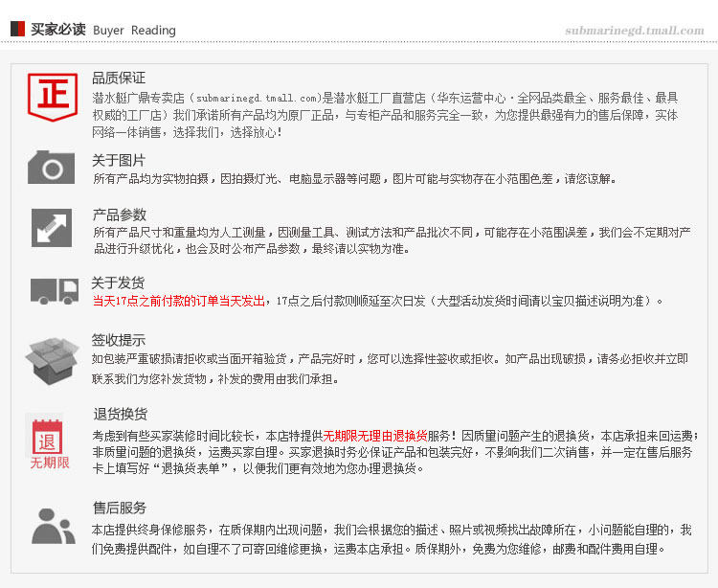The image size is (718, 588).
Task: Click the open cardboard box icon
Action: click(x=52, y=361)
